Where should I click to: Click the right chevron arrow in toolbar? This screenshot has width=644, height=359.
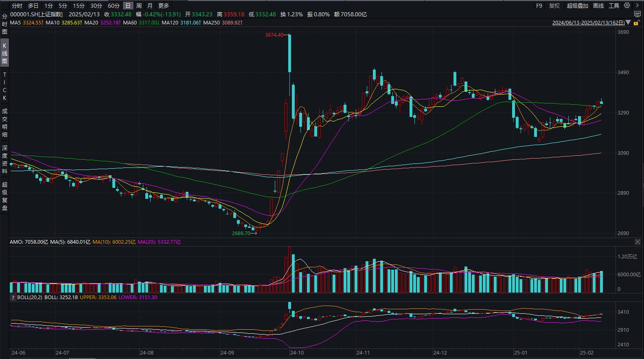pos(637,6)
